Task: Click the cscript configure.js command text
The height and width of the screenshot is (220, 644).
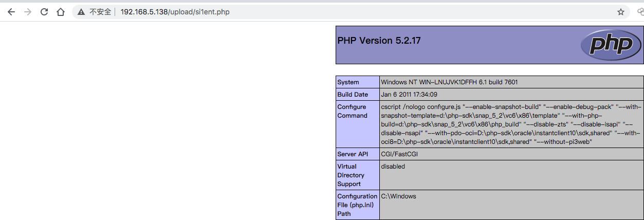Action: [x=511, y=124]
